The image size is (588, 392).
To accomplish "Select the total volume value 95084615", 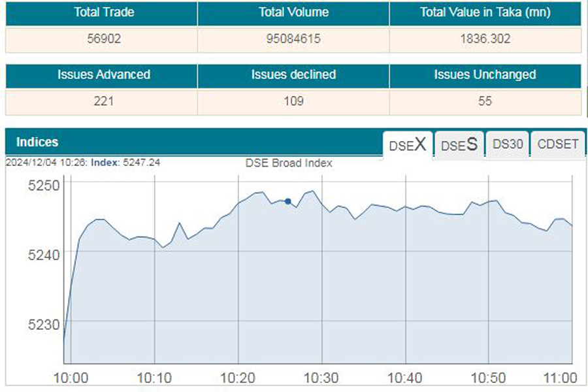I will [x=293, y=39].
